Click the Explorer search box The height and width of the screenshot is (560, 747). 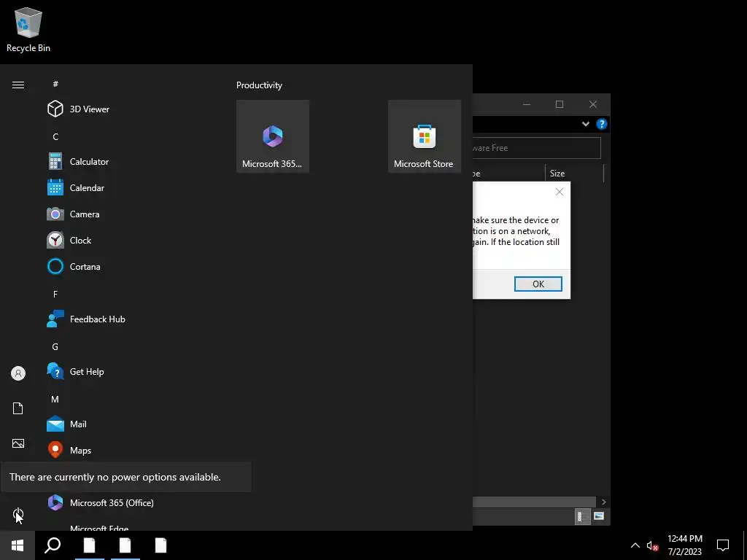[536, 148]
